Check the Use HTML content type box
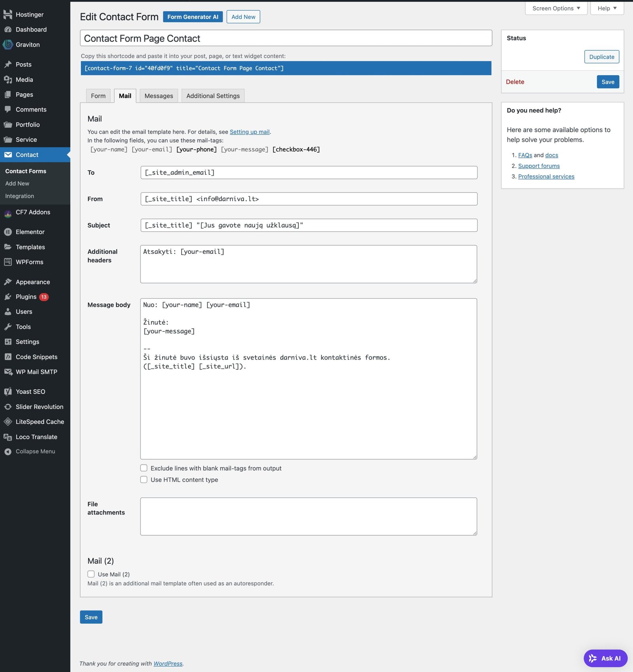Screen dimensions: 633x672 point(144,479)
